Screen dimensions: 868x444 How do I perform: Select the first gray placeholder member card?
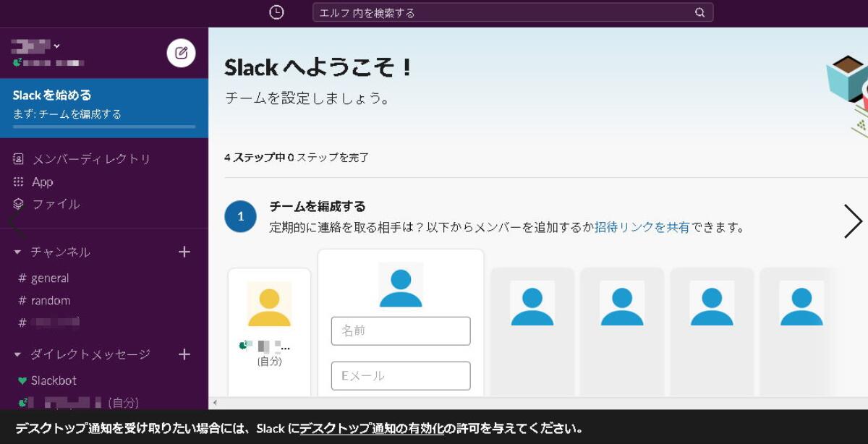click(532, 333)
